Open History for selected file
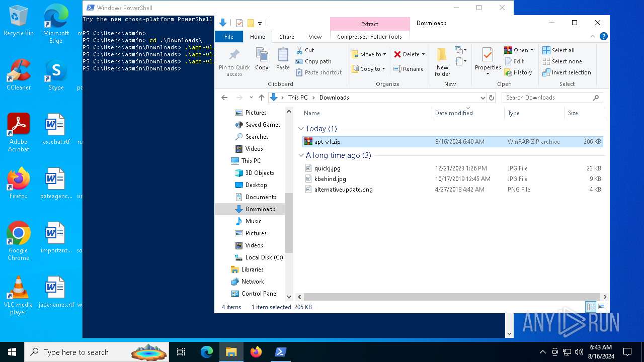The image size is (644, 362). pyautogui.click(x=518, y=72)
